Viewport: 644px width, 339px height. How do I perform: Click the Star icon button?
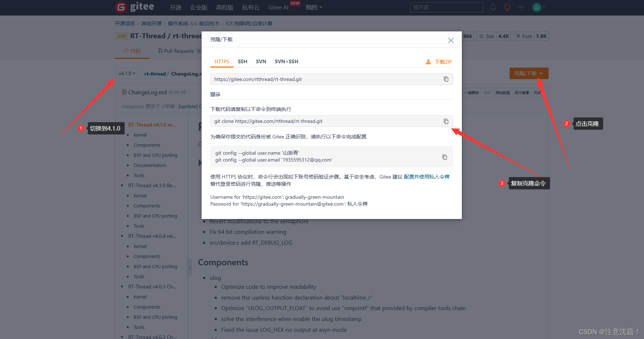click(486, 36)
